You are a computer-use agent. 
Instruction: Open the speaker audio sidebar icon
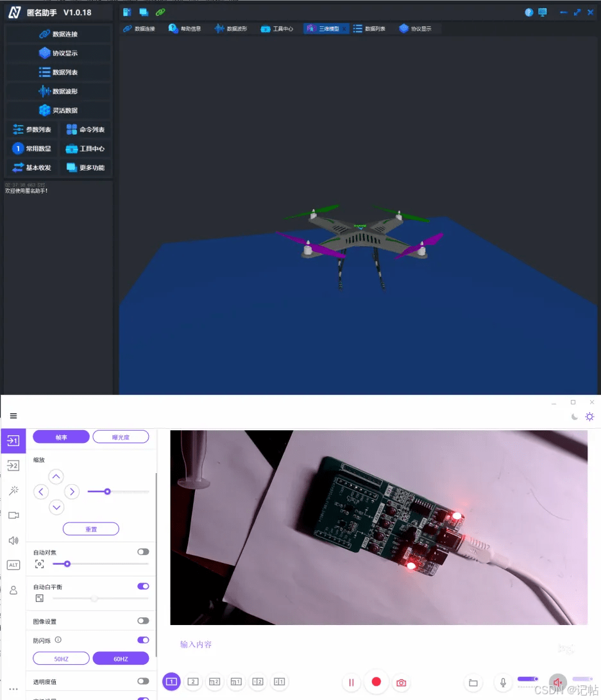(13, 540)
